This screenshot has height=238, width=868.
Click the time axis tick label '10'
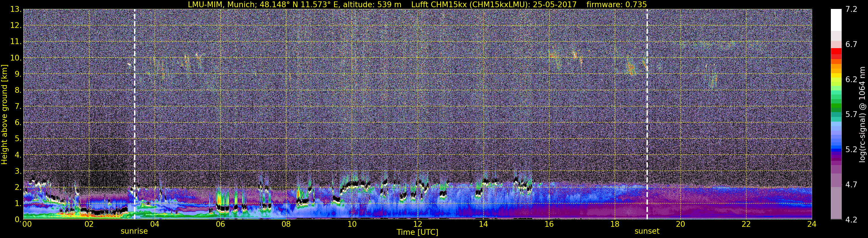pyautogui.click(x=352, y=224)
